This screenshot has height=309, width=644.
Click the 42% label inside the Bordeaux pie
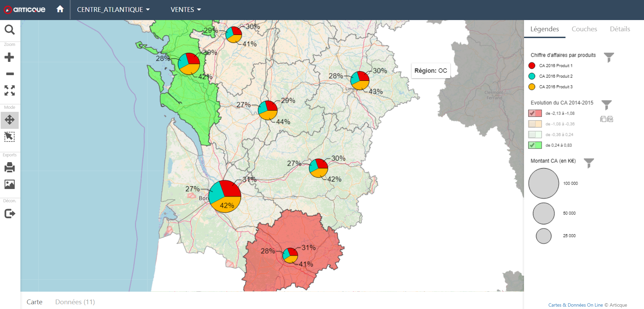tap(227, 205)
